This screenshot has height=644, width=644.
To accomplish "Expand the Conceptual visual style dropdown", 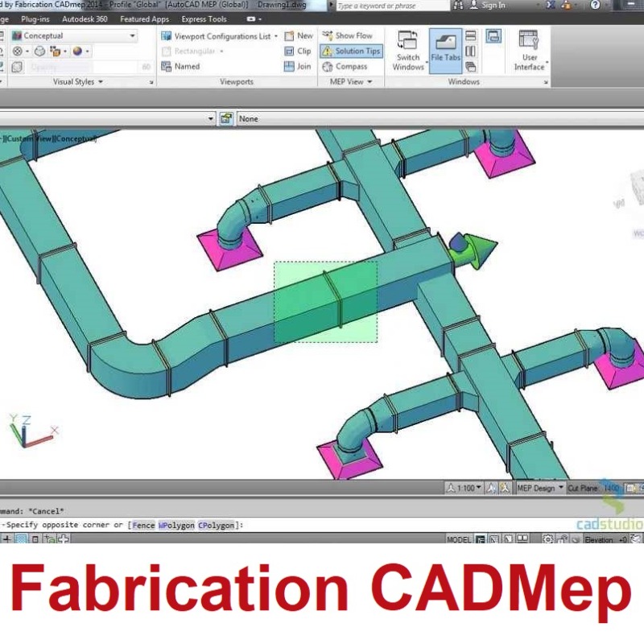I will [x=133, y=36].
